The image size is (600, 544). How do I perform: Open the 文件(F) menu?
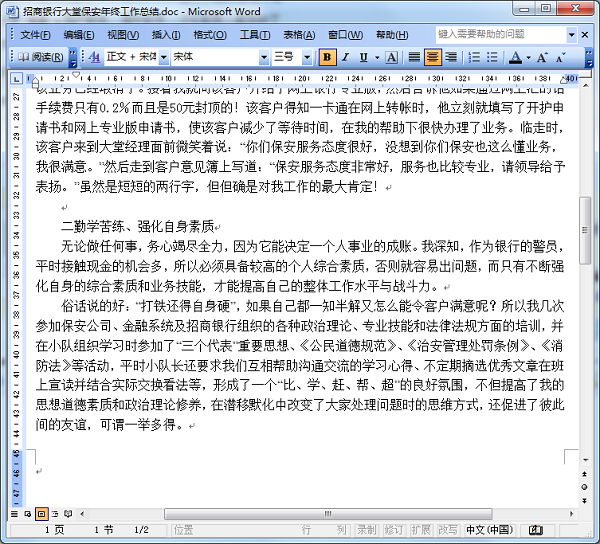coord(35,35)
